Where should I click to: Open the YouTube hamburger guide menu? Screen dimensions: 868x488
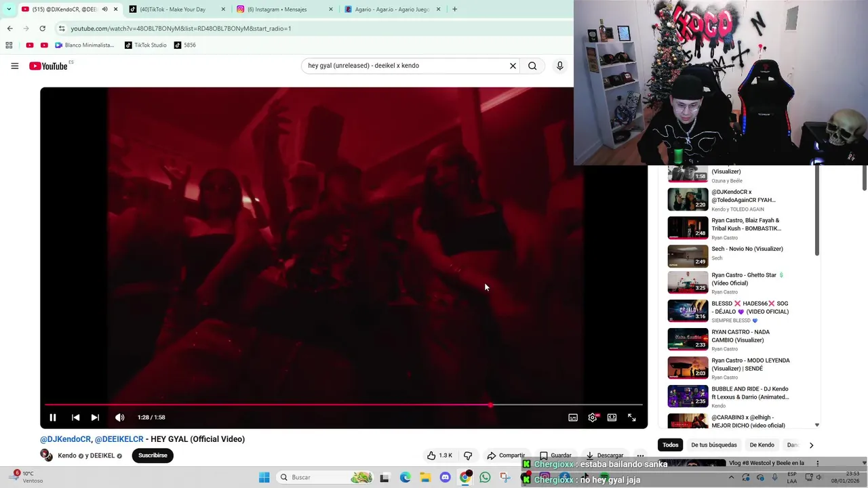click(x=14, y=66)
